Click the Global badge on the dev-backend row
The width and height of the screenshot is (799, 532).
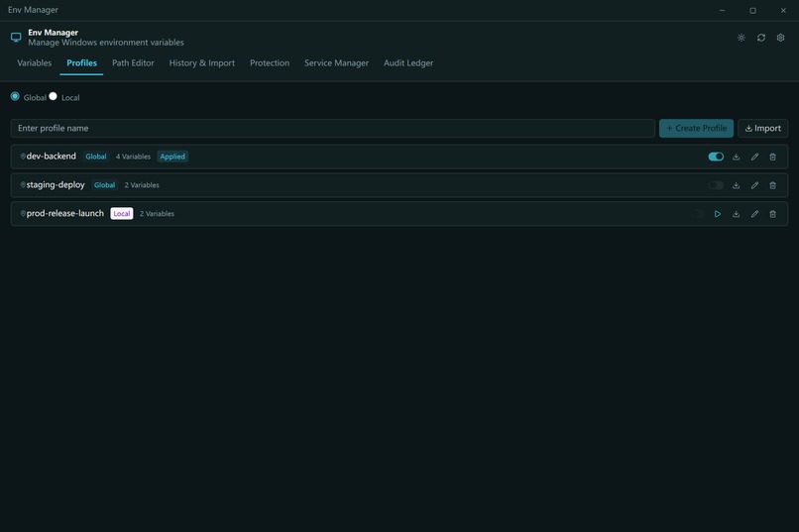tap(96, 157)
